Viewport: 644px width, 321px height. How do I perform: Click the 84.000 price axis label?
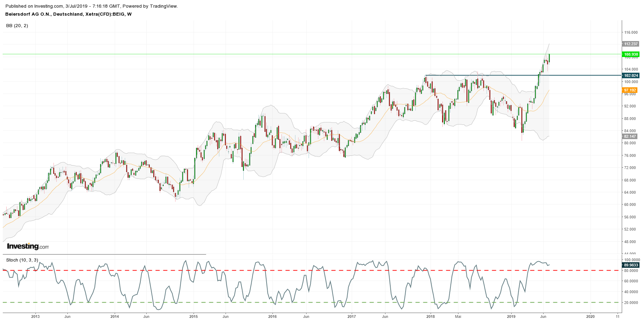[x=630, y=131]
